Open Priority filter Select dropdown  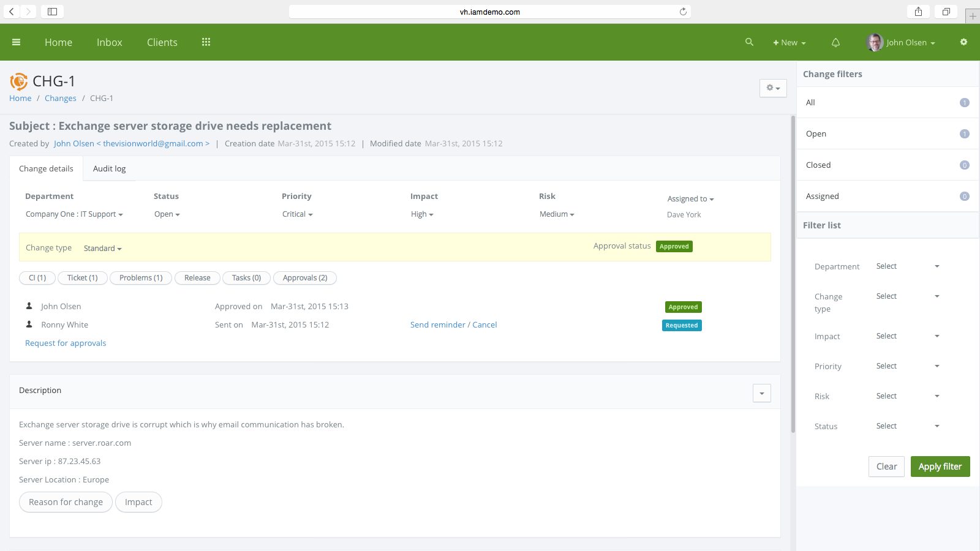pos(908,366)
